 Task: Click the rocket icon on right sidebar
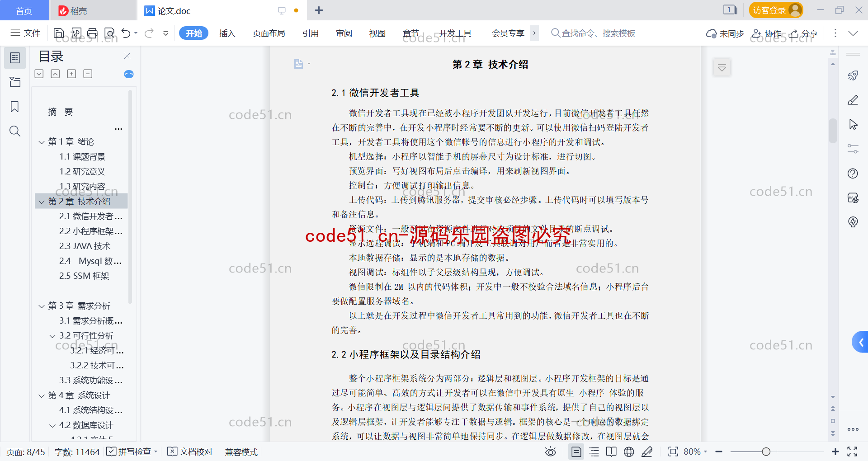point(853,75)
